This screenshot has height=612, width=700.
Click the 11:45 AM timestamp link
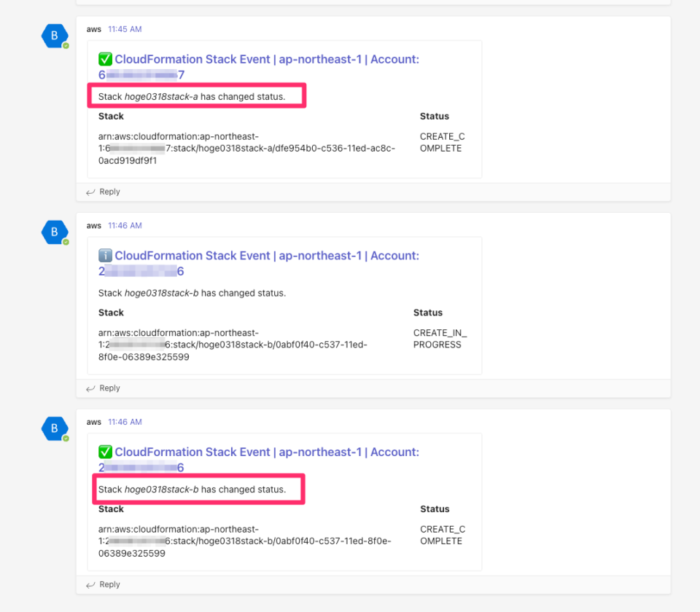pos(124,29)
